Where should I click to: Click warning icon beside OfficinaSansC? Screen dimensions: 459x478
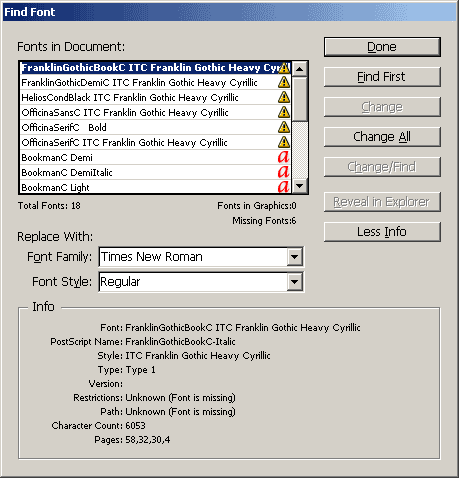(x=284, y=112)
